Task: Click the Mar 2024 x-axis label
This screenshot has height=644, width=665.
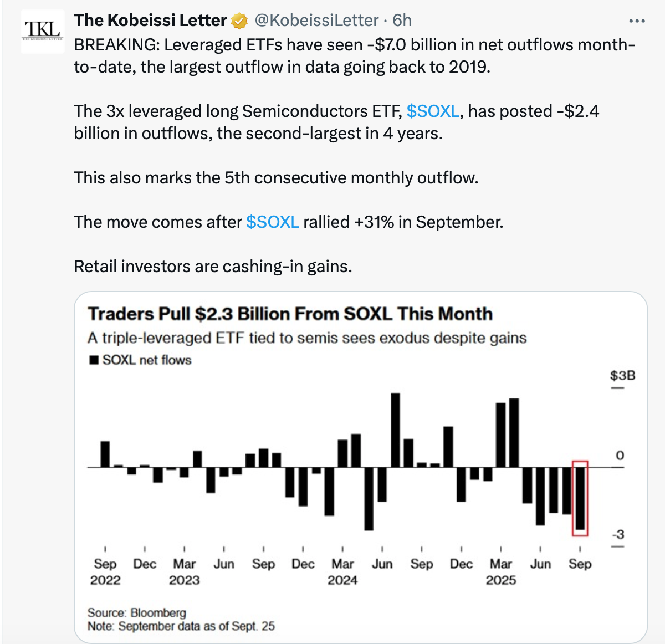Action: click(342, 571)
